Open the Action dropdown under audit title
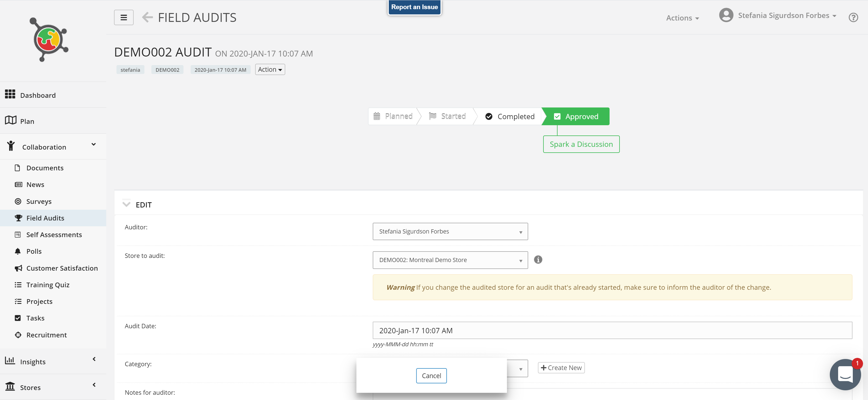The width and height of the screenshot is (868, 400). [x=270, y=70]
